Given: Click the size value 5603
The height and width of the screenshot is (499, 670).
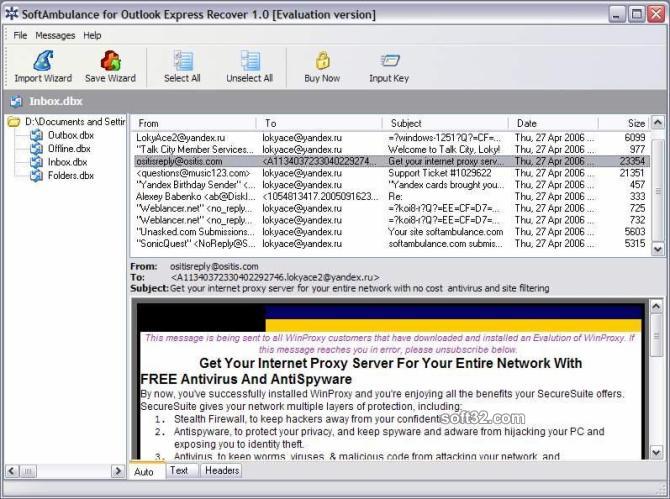Looking at the screenshot, I should click(x=635, y=232).
